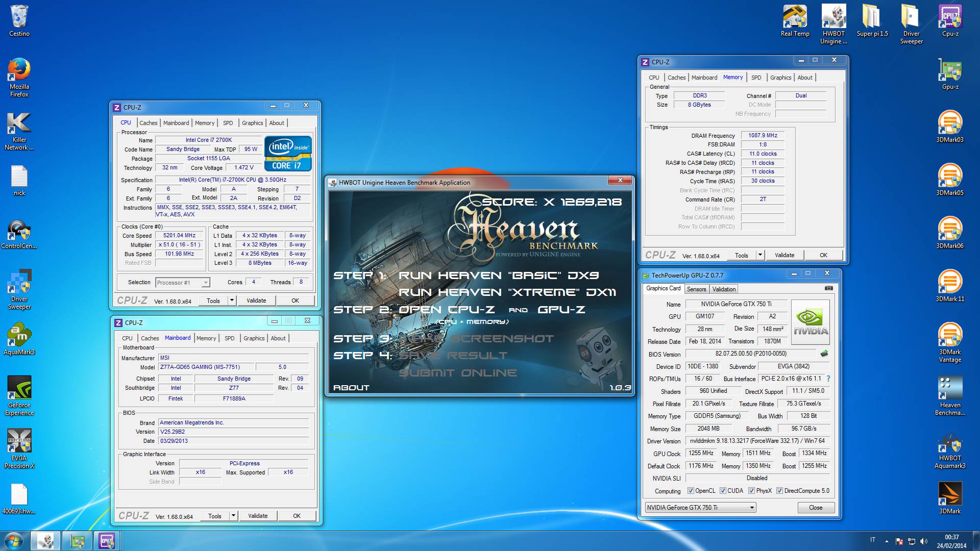Click the Bus Interface question mark
Screen dimensions: 980x551
click(828, 379)
